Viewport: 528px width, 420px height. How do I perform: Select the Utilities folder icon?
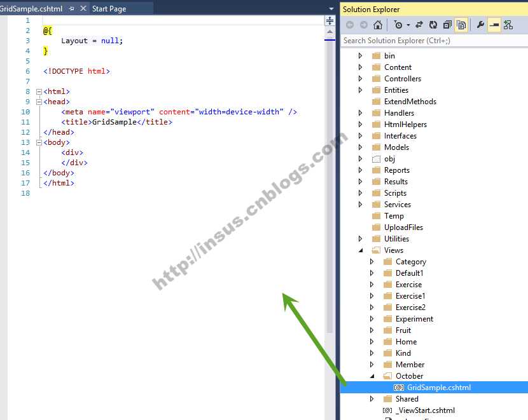[376, 239]
